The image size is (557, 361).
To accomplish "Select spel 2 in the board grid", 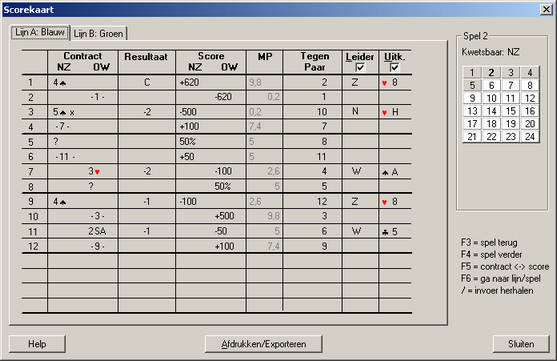I will click(491, 72).
